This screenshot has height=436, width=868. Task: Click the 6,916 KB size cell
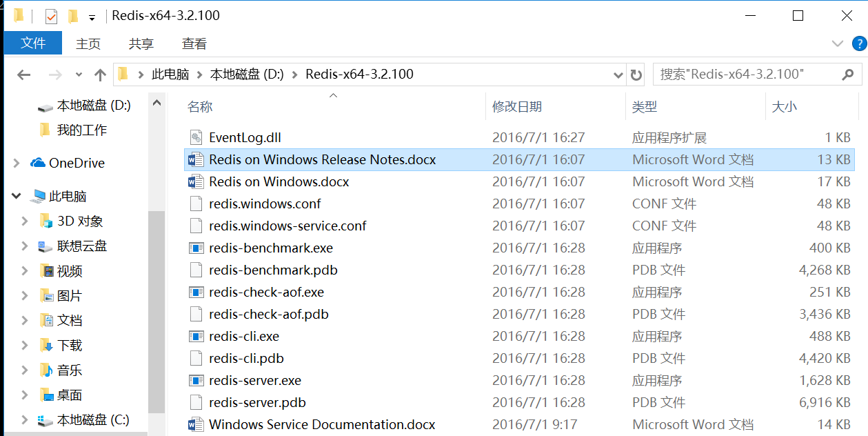tap(825, 402)
